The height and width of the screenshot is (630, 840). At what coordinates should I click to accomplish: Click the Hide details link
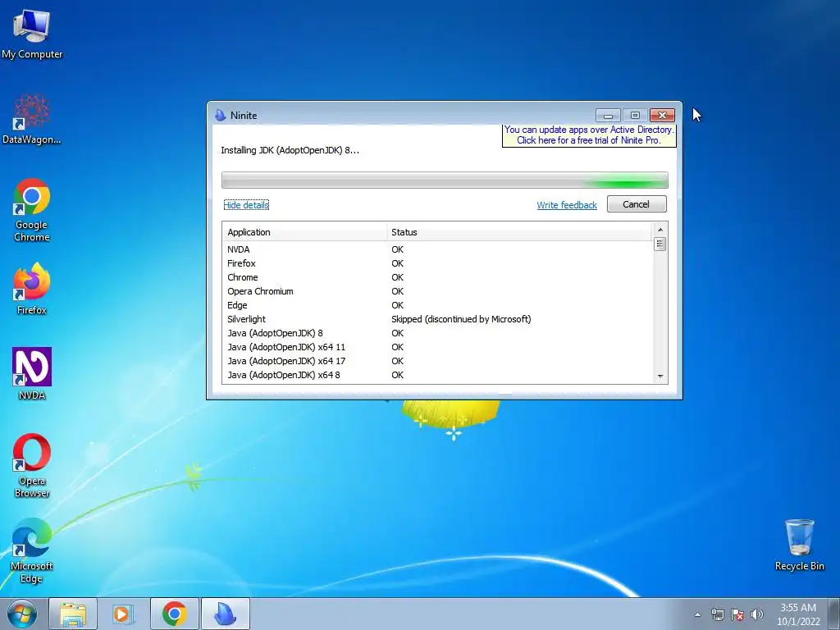click(x=246, y=205)
